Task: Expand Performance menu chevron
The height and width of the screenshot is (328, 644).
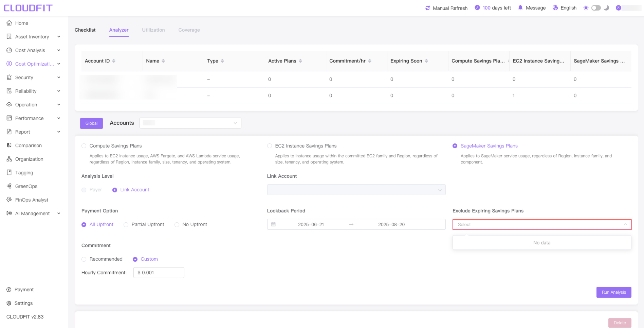Action: [59, 118]
